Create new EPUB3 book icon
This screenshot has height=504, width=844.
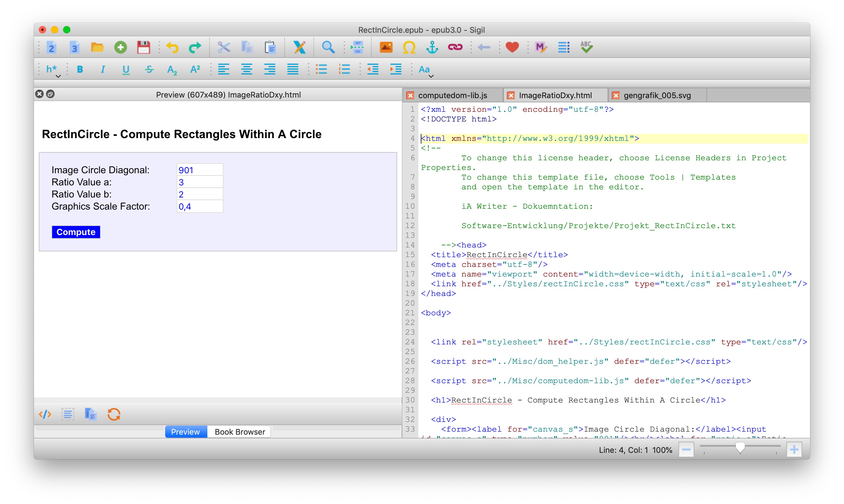pos(75,47)
